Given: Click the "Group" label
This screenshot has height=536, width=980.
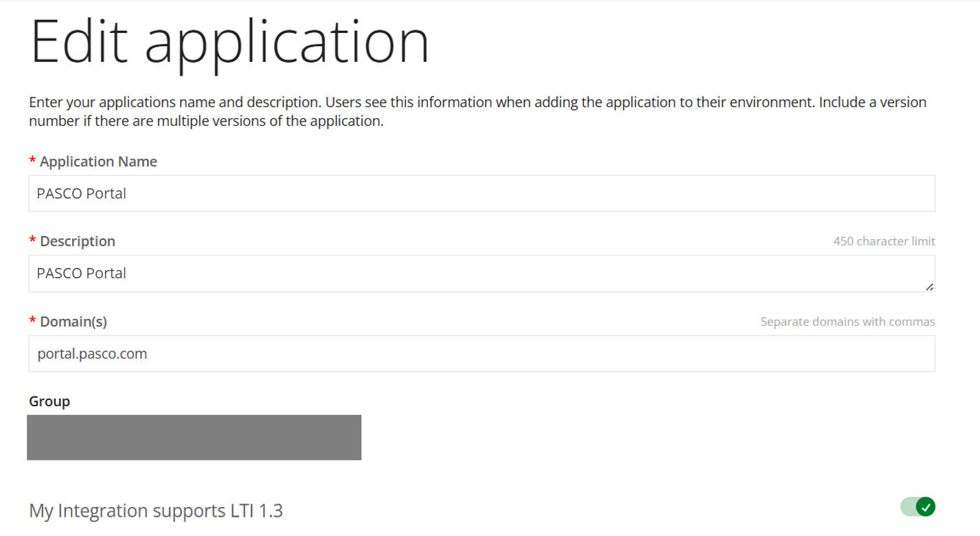Looking at the screenshot, I should [x=49, y=401].
